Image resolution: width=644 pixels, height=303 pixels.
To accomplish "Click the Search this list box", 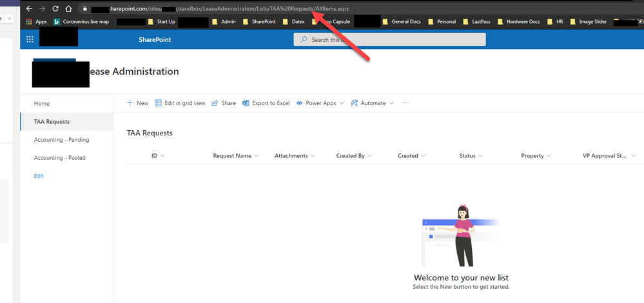I will pos(389,39).
